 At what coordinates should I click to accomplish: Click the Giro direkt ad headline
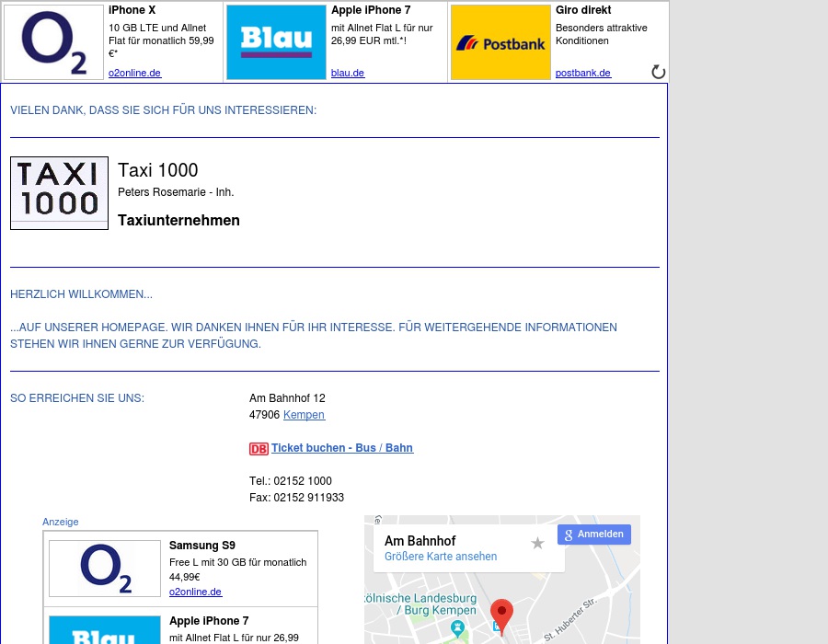point(583,10)
